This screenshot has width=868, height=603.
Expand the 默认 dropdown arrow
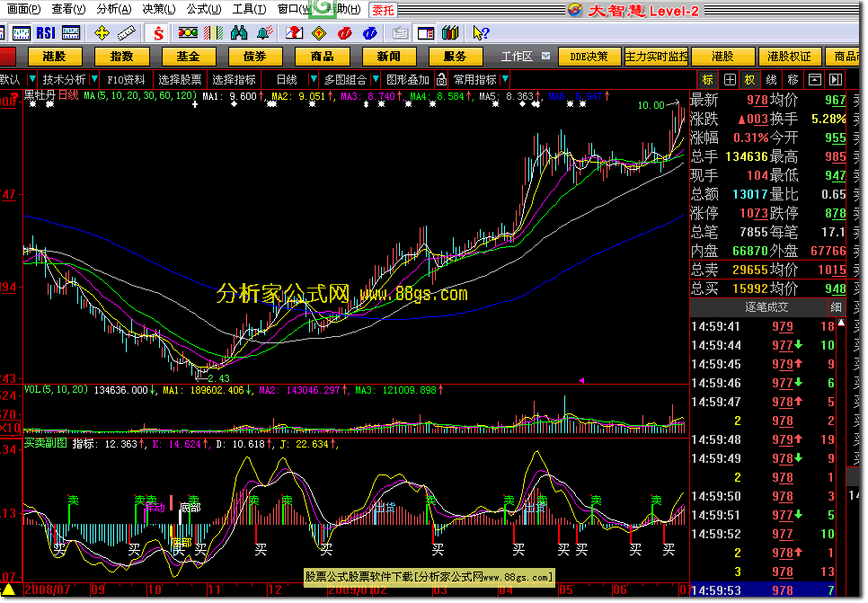32,79
